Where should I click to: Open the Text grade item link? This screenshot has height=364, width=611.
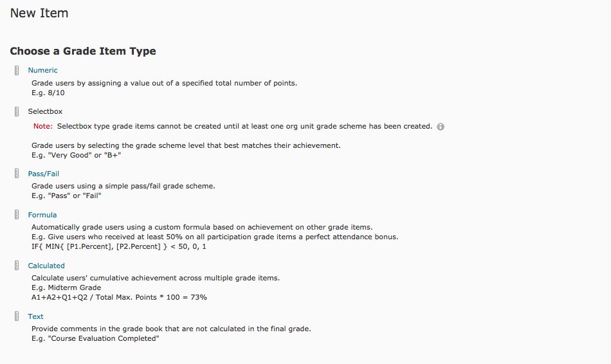tap(35, 316)
